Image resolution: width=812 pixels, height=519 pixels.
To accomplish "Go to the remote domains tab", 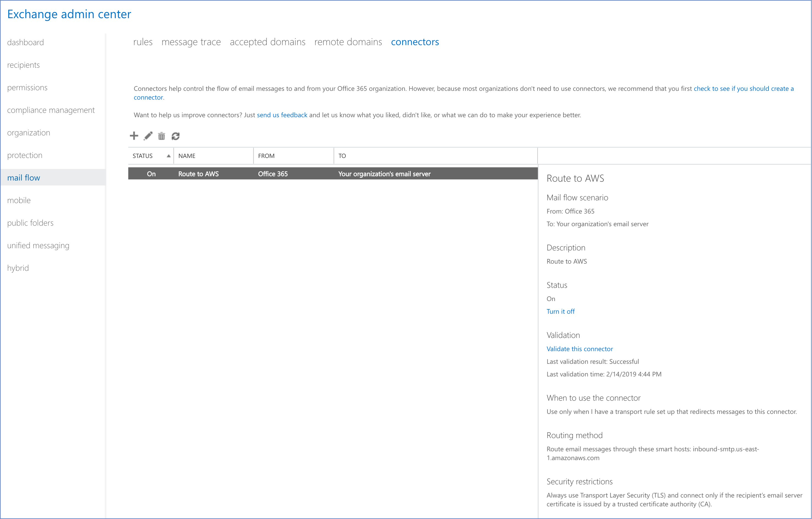I will [348, 42].
